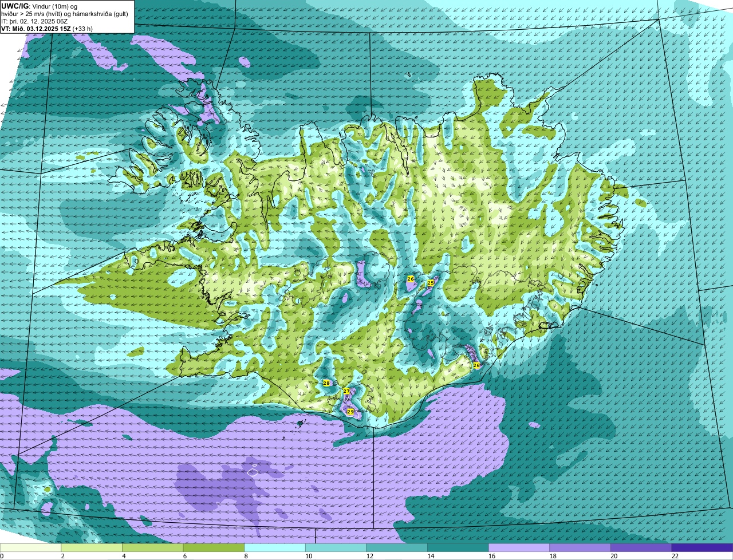Click the 'UWC/IG' model title text

15,6
